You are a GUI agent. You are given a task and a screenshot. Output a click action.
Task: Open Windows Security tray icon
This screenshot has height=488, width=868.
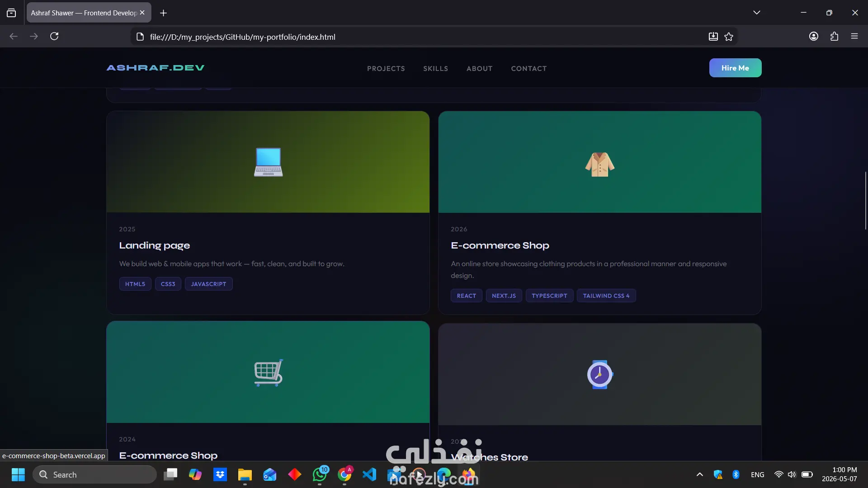[x=718, y=474]
